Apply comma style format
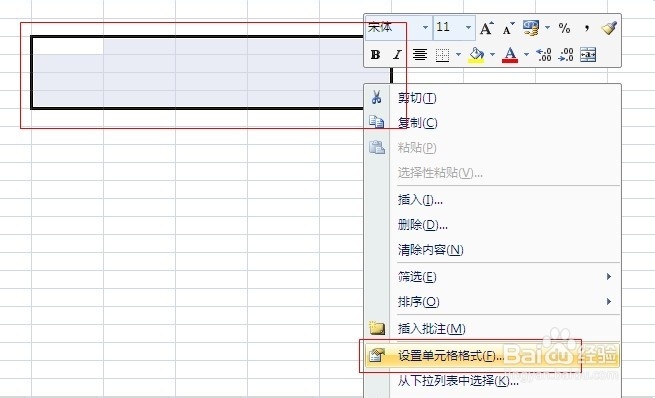655x398 pixels. (587, 28)
